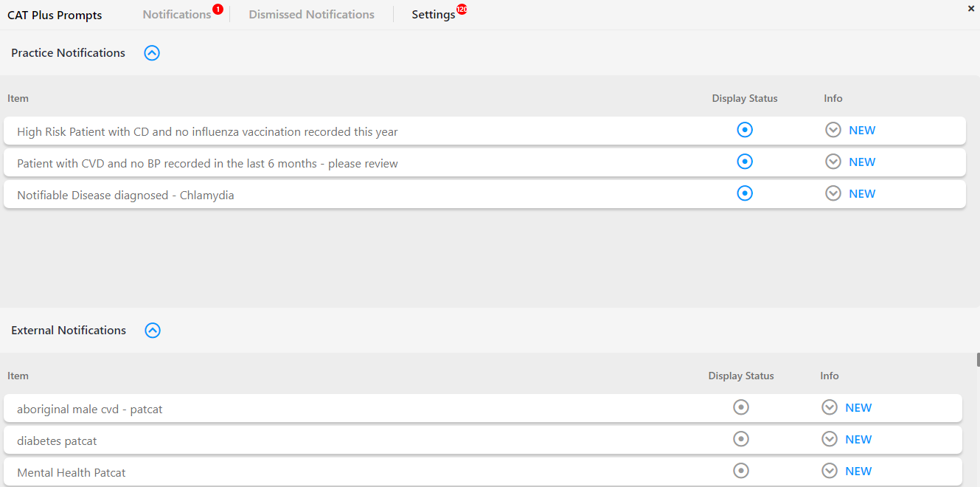Viewport: 980px width, 487px height.
Task: Toggle display status for CVD no BP prompt
Action: (745, 162)
